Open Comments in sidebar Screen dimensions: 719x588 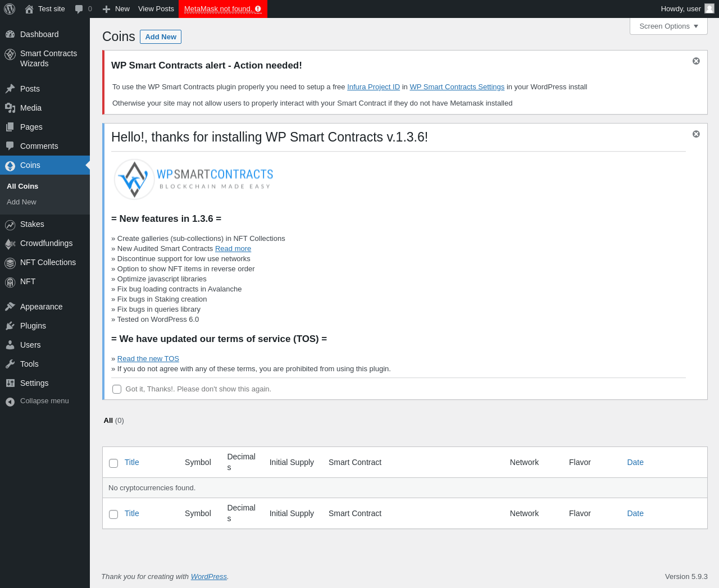pos(45,146)
